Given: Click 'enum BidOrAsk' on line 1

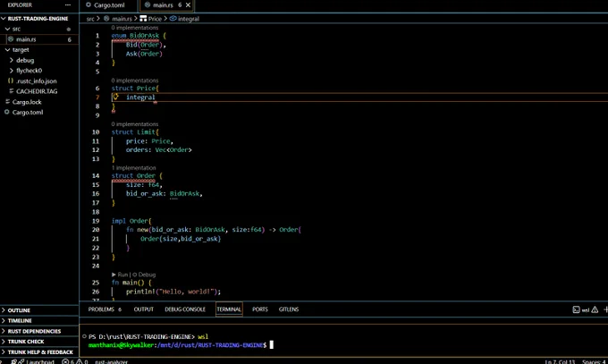Looking at the screenshot, I should (x=135, y=35).
